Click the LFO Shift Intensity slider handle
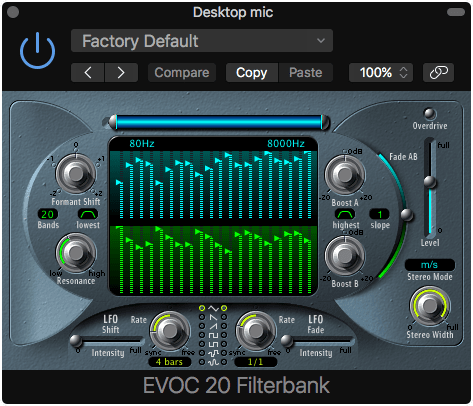Screen dimensions: 473x406 pyautogui.click(x=76, y=341)
